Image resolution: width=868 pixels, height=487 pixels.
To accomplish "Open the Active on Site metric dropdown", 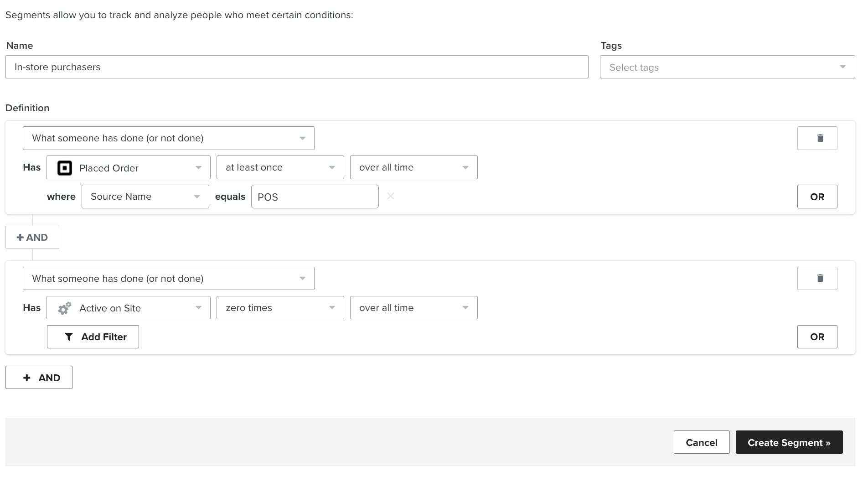I will click(x=129, y=307).
